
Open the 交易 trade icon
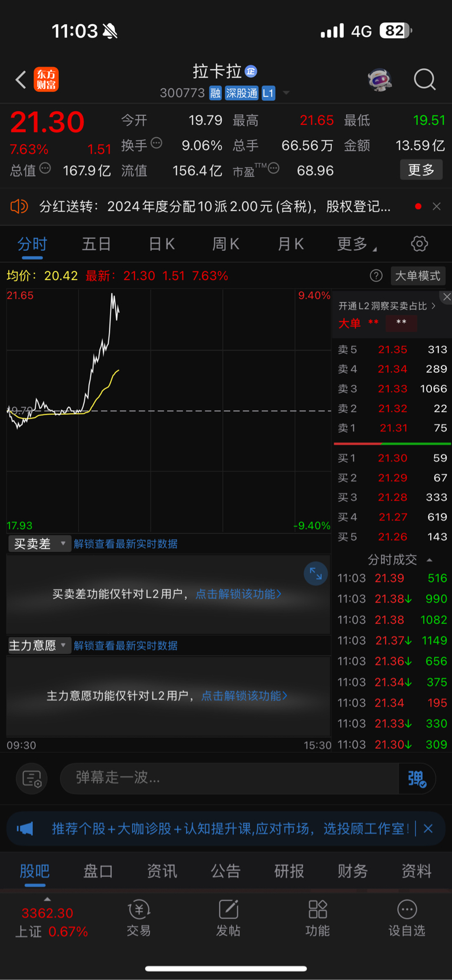pos(139,918)
